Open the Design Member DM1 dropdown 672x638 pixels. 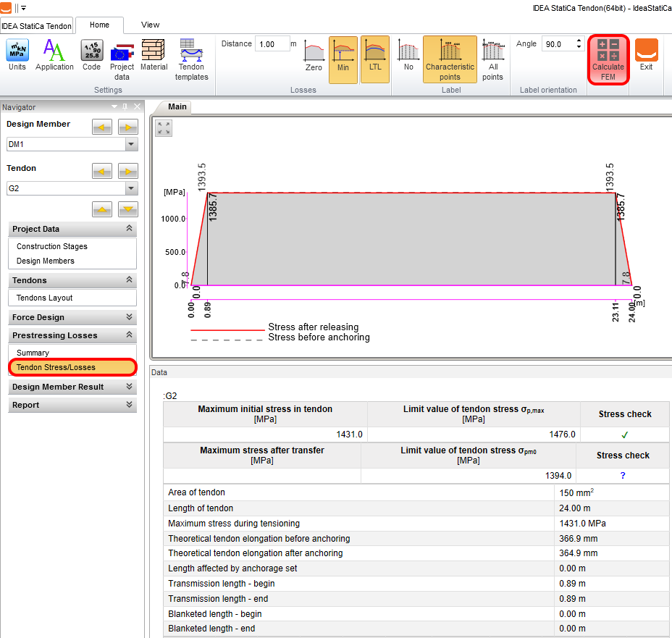[131, 144]
